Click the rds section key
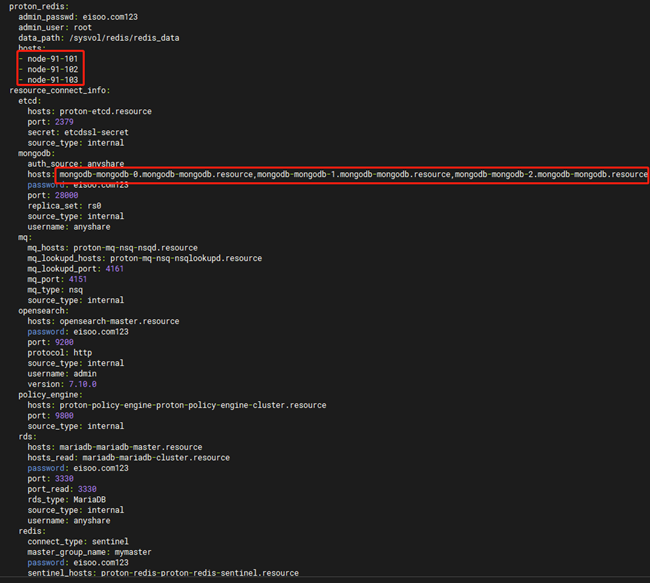Viewport: 650px width, 583px height. pyautogui.click(x=27, y=437)
